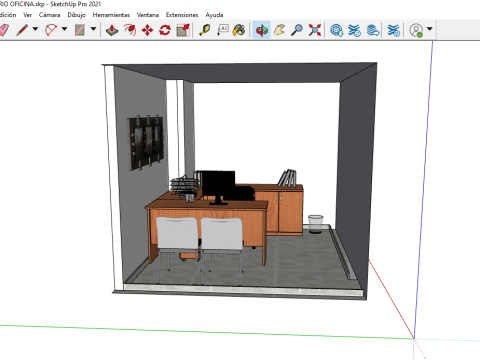Open the Edición menu

coord(7,15)
